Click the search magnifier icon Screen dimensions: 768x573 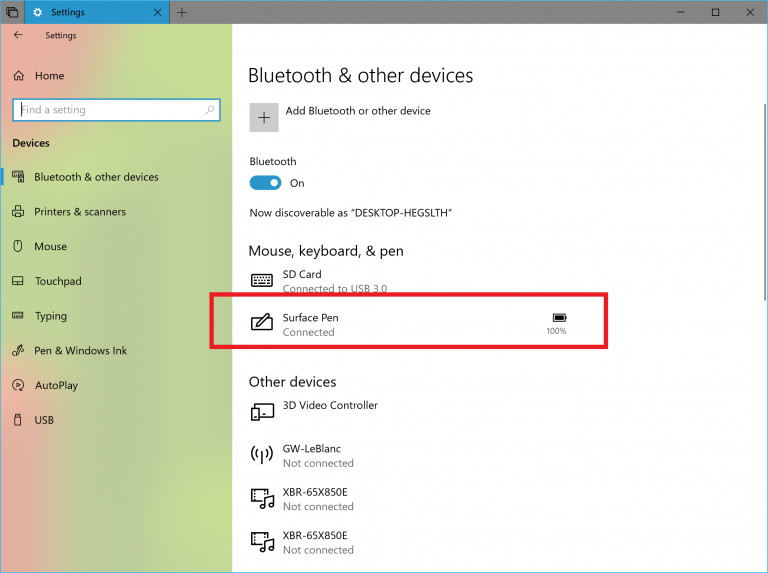[x=210, y=110]
